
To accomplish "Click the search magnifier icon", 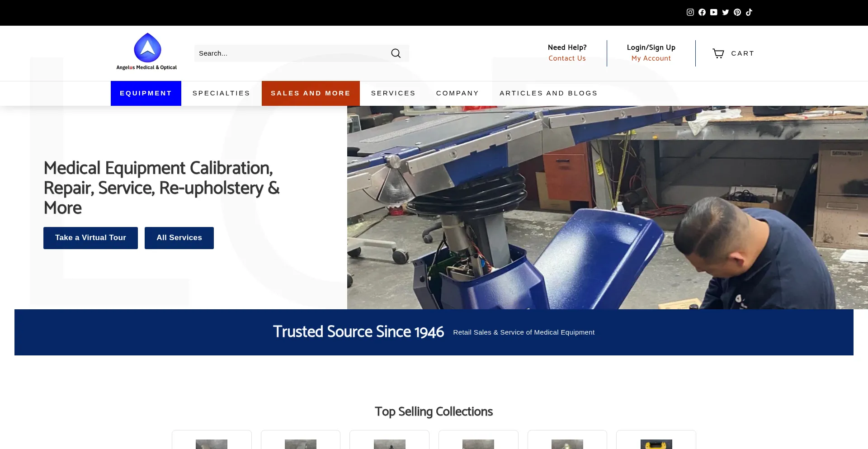I will coord(396,53).
